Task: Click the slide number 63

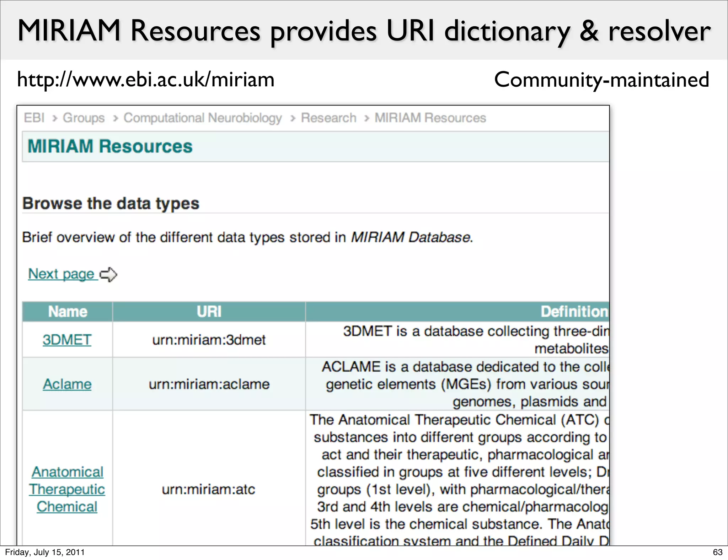Action: pyautogui.click(x=718, y=552)
